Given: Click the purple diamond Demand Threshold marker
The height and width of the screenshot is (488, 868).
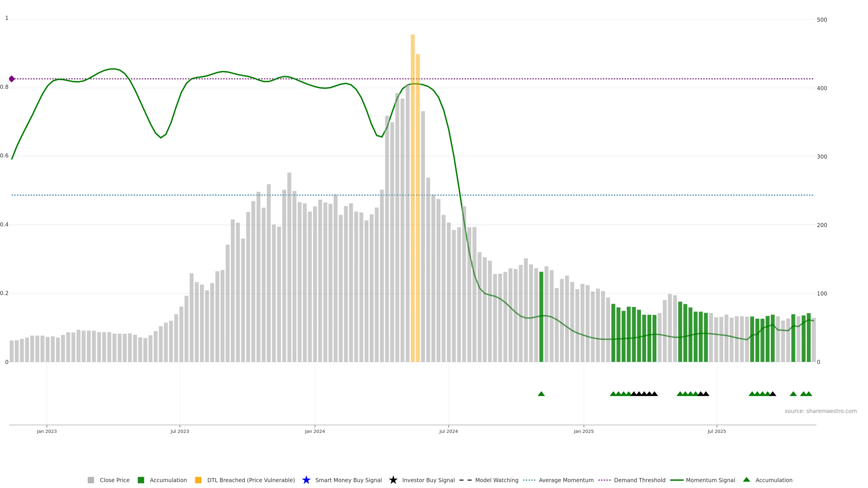Looking at the screenshot, I should [12, 79].
